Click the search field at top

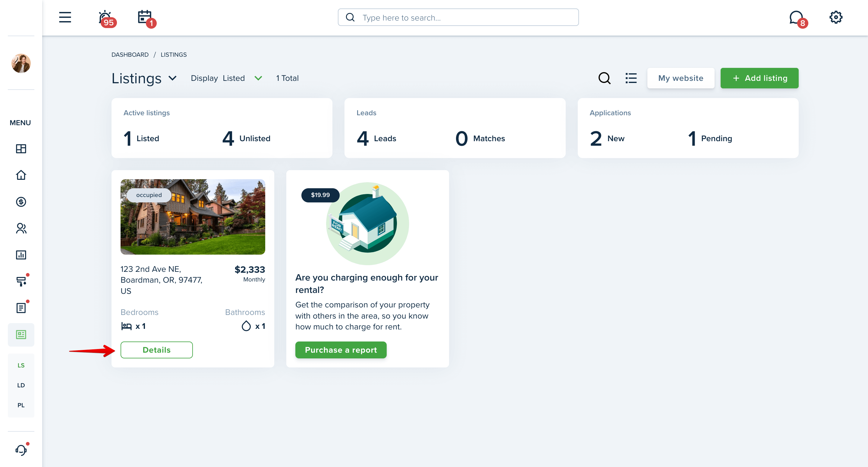coord(458,17)
